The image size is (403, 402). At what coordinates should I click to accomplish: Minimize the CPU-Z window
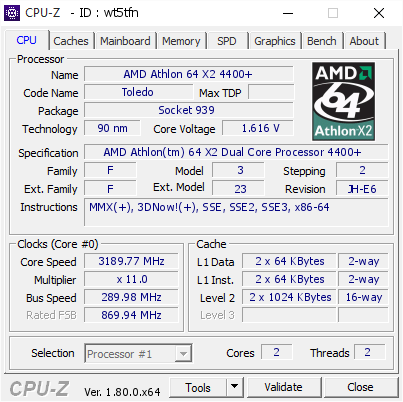click(288, 13)
